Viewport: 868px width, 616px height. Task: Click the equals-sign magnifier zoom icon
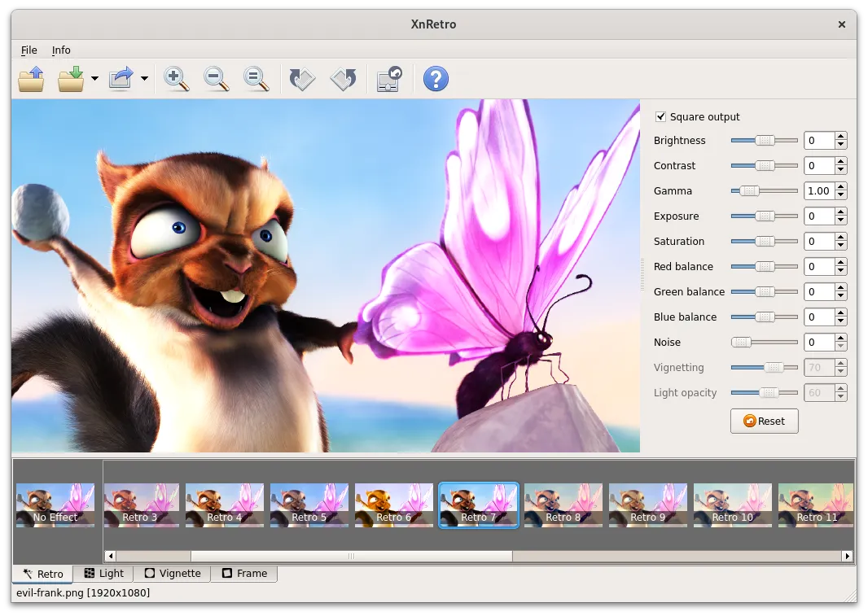tap(256, 79)
